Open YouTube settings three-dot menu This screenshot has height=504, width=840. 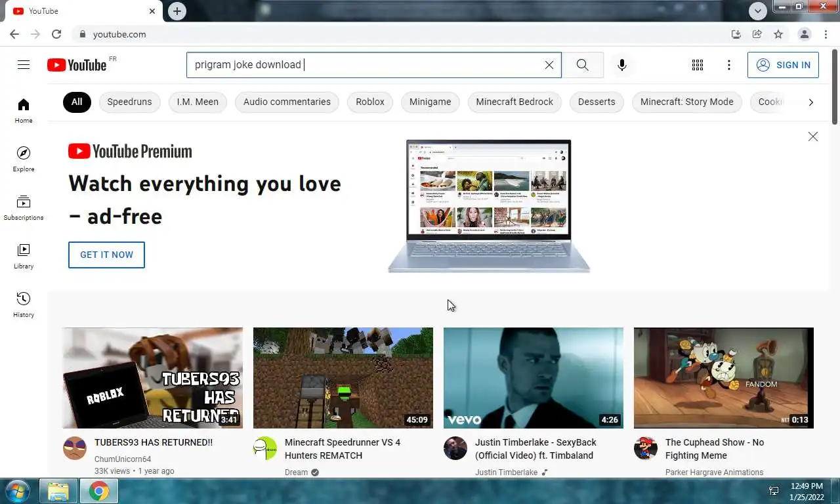click(x=729, y=65)
